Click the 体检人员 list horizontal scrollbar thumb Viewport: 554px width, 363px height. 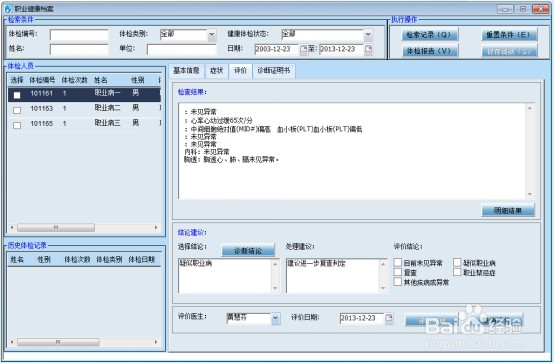[x=56, y=228]
